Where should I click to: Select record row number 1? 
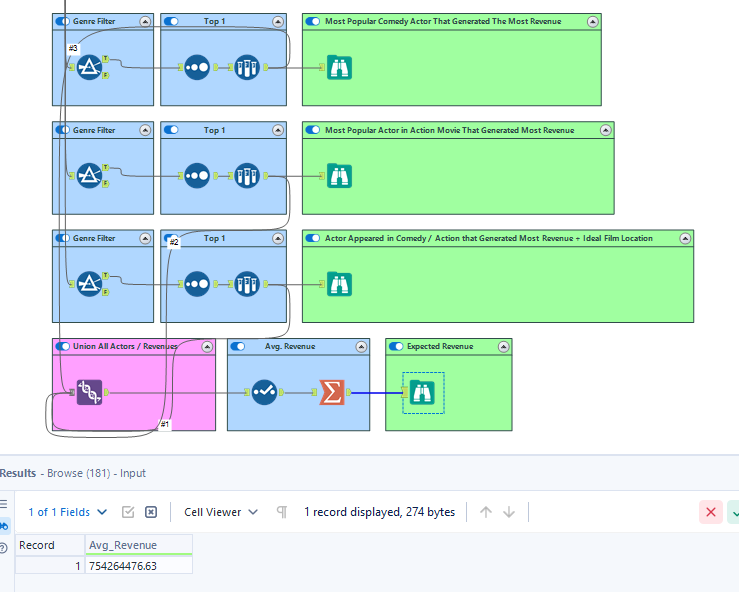(50, 566)
